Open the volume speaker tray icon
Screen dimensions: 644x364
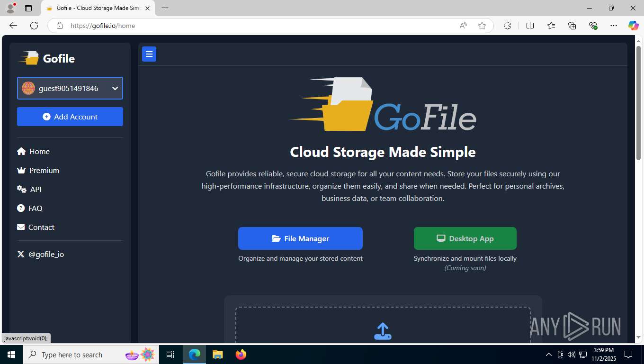tap(572, 355)
